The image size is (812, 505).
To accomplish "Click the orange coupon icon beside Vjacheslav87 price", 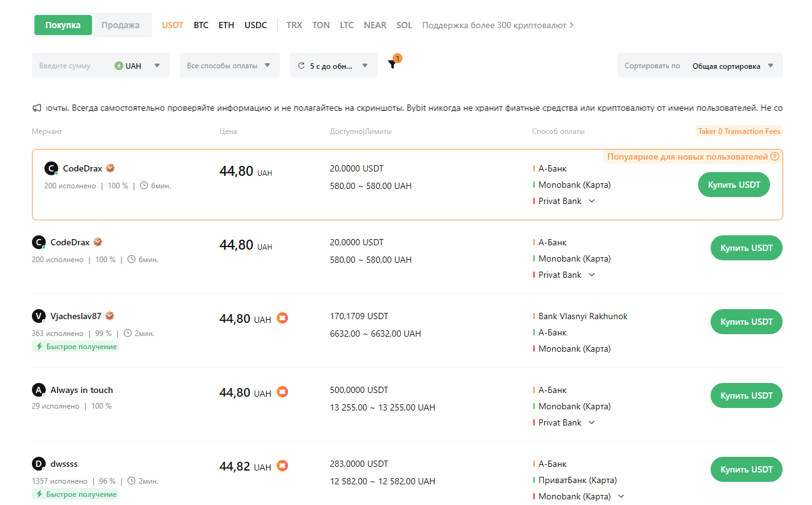I will click(282, 319).
